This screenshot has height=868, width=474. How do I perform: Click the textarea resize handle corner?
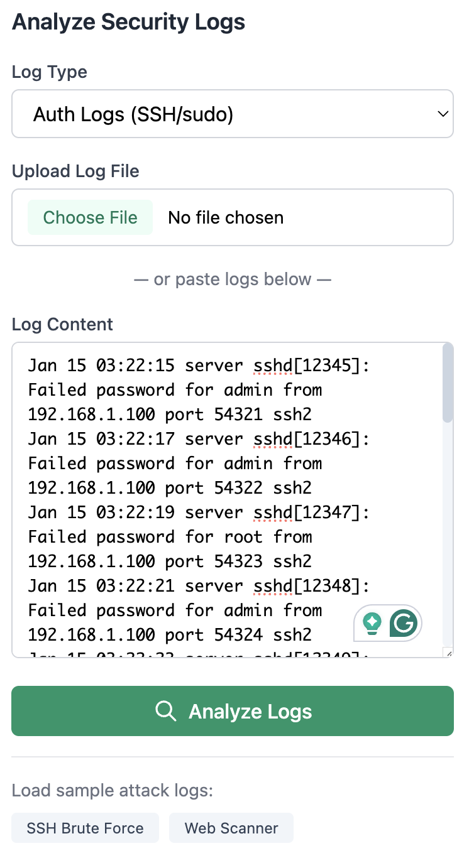coord(448,653)
